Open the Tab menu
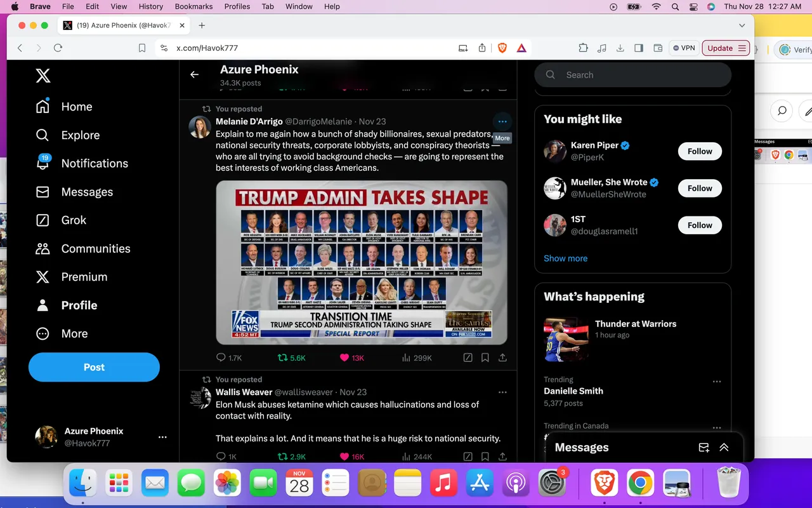Viewport: 812px width, 508px height. pyautogui.click(x=268, y=6)
